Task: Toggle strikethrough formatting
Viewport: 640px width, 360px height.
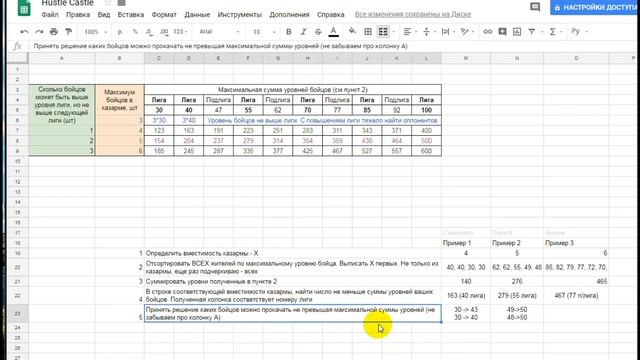Action: [318, 32]
